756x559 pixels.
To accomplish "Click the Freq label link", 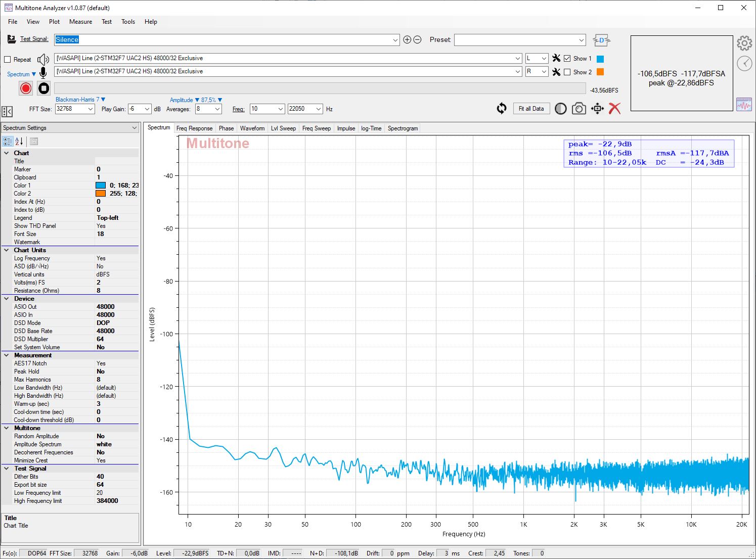I will (x=238, y=109).
